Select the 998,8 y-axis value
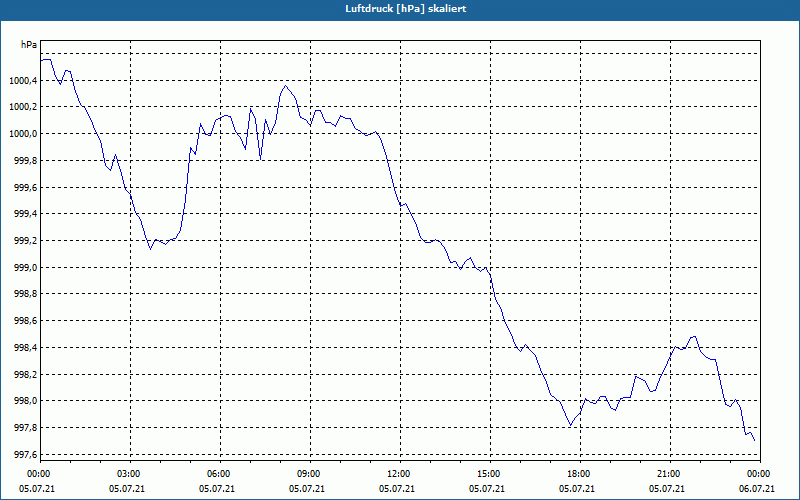 point(25,294)
